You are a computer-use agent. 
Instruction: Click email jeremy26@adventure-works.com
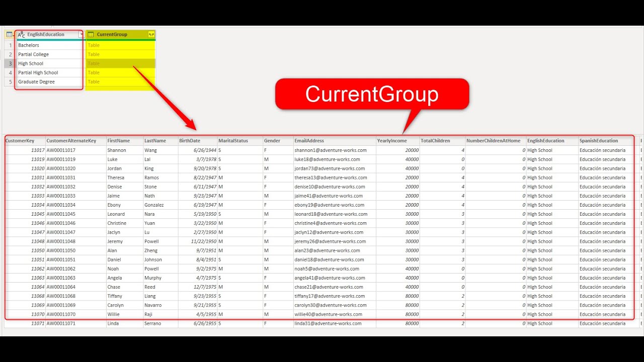tap(331, 241)
